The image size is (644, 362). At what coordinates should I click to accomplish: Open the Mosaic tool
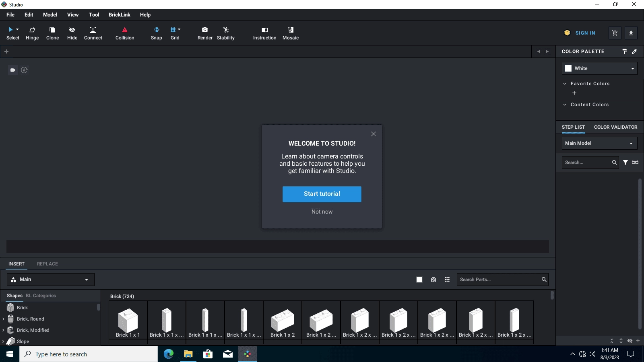pyautogui.click(x=291, y=33)
